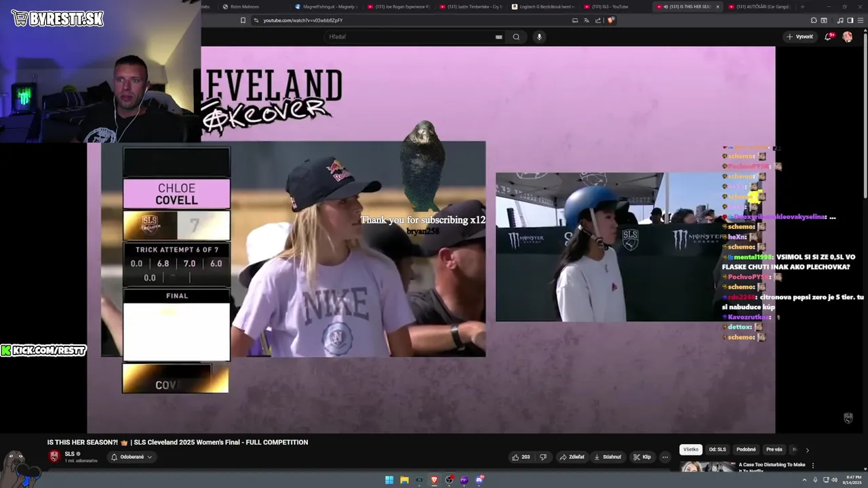Switch to Logitech G browser tab
The width and height of the screenshot is (868, 488).
click(x=542, y=7)
